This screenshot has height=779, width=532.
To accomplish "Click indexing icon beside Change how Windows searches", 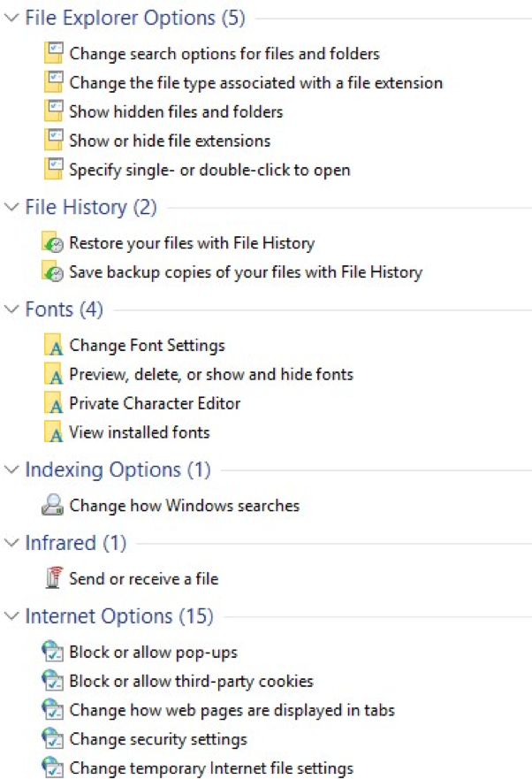I will [x=53, y=505].
